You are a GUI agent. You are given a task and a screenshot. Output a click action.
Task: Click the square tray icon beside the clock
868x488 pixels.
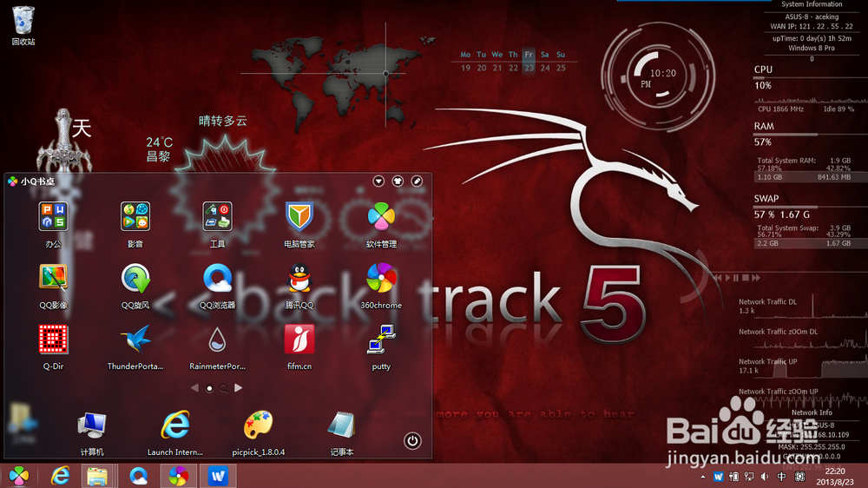(800, 477)
